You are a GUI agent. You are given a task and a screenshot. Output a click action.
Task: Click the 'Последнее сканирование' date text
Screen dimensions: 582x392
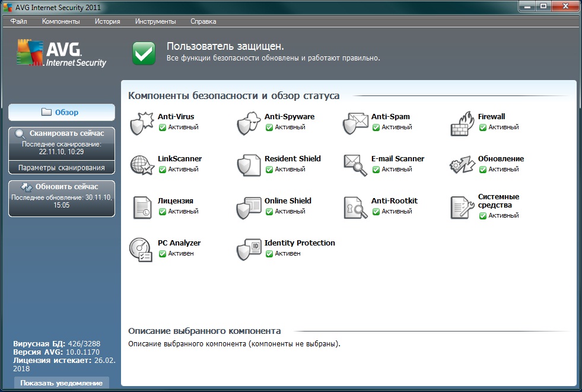[x=62, y=148]
